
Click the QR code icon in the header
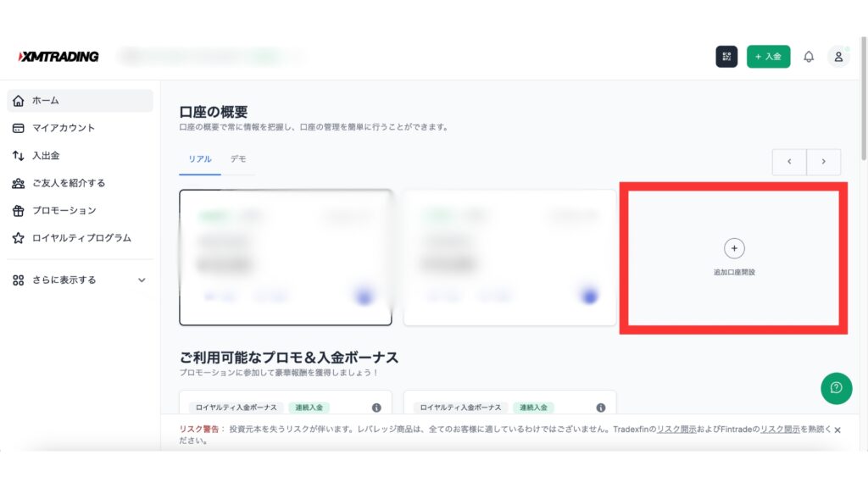point(725,55)
